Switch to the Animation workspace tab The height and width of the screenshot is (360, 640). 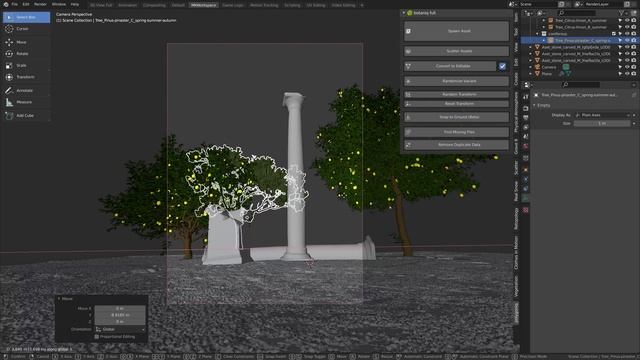point(128,5)
